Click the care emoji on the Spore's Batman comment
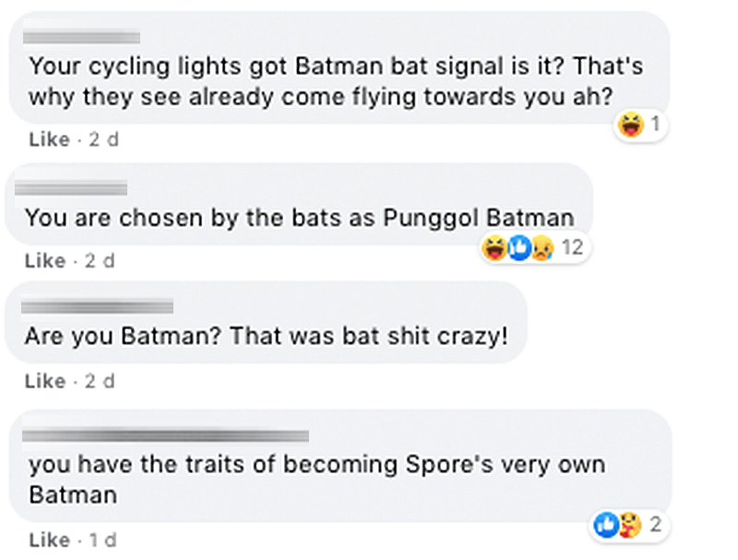 pos(628,526)
